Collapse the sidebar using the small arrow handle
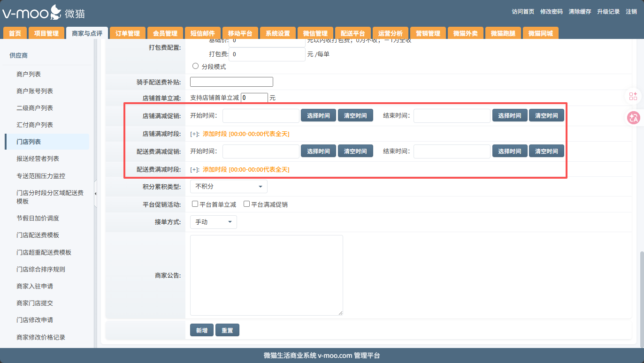This screenshot has width=644, height=363. coord(96,194)
